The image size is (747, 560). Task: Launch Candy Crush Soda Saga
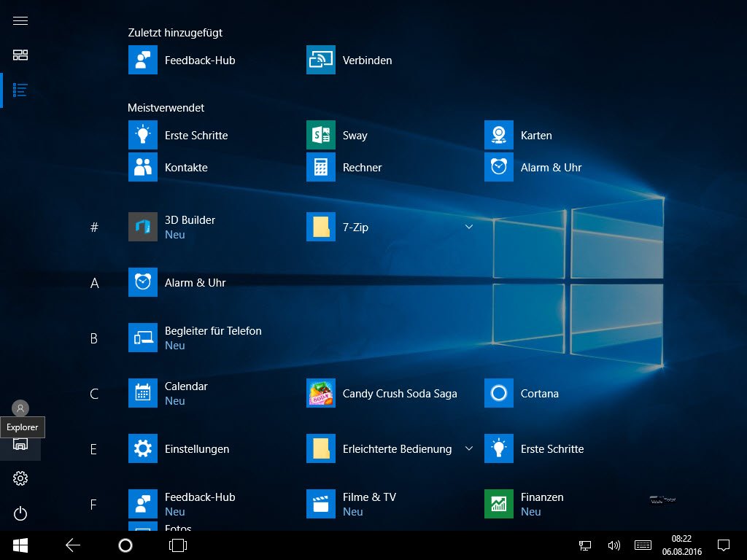pos(321,394)
